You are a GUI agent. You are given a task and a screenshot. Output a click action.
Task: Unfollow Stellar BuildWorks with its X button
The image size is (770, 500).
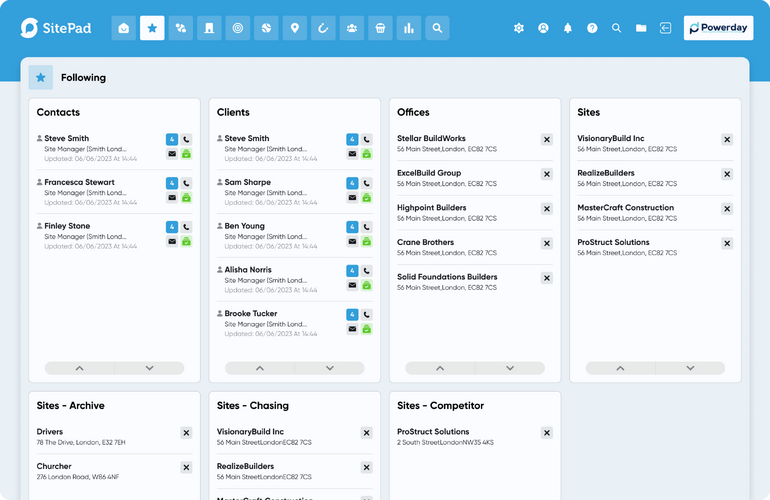point(547,140)
